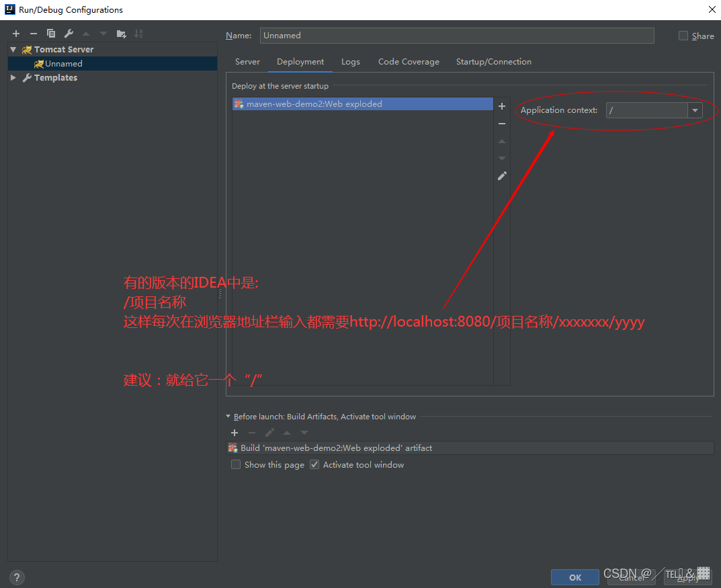This screenshot has height=588, width=721.
Task: Expand the Templates tree node
Action: tap(13, 77)
